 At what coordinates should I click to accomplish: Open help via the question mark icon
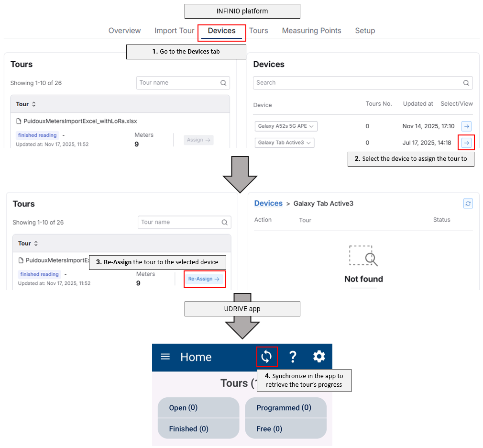click(293, 357)
